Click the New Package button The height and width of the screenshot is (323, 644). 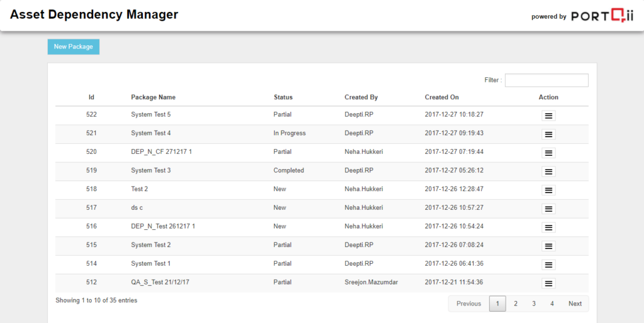point(74,47)
